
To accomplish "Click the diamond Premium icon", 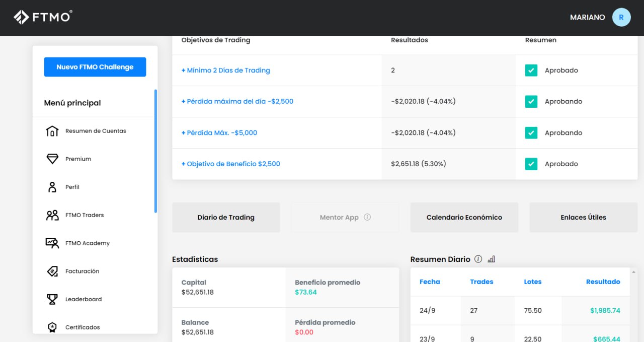I will click(x=52, y=159).
